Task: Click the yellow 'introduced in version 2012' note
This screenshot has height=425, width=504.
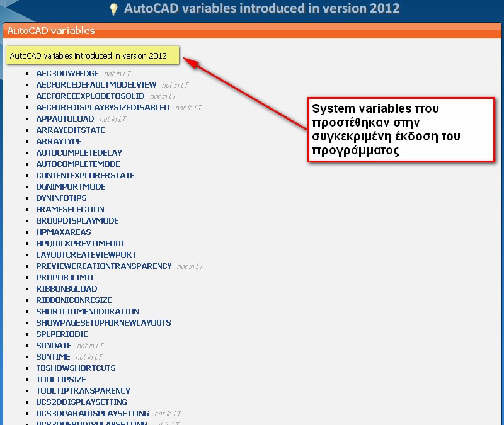Action: coord(93,55)
